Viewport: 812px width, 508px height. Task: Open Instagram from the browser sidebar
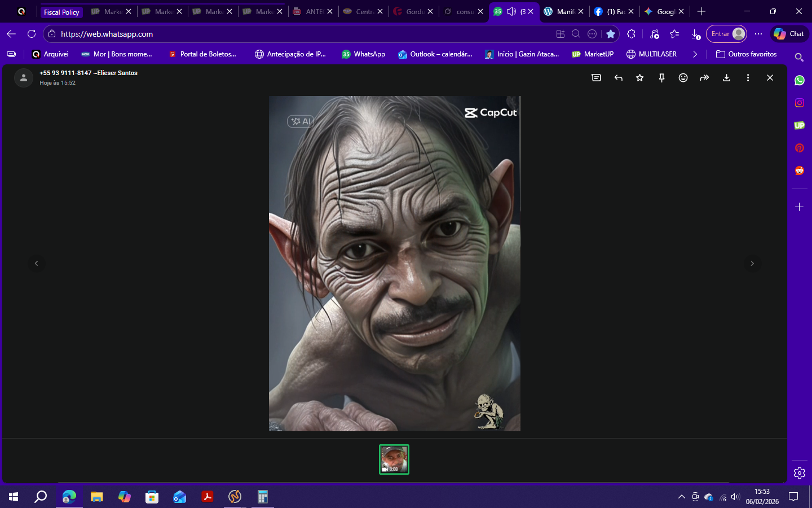click(799, 103)
